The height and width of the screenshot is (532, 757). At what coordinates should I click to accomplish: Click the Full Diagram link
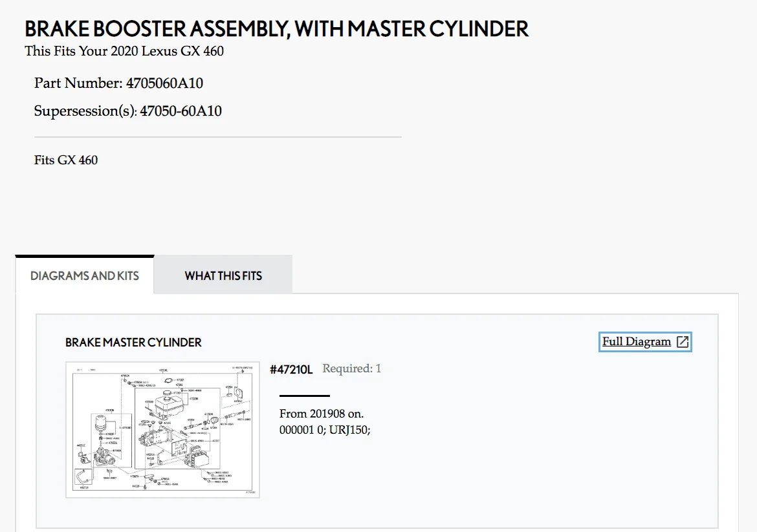pos(636,342)
